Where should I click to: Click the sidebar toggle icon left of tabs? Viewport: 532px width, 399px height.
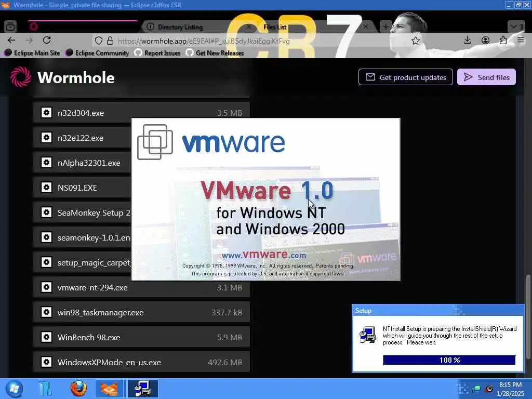coord(10,26)
